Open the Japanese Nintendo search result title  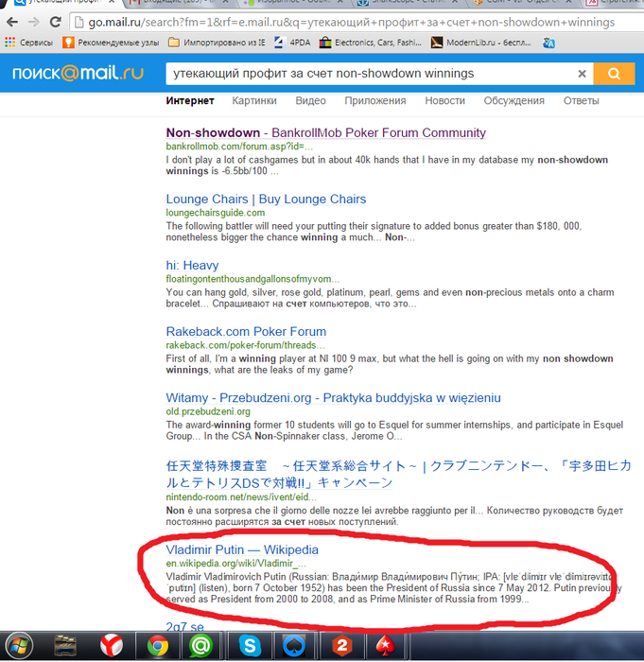tap(399, 474)
